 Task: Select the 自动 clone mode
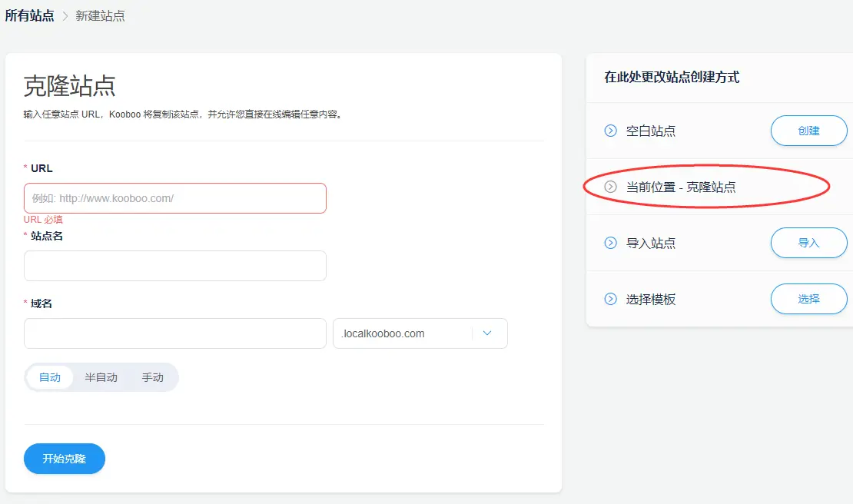point(50,377)
